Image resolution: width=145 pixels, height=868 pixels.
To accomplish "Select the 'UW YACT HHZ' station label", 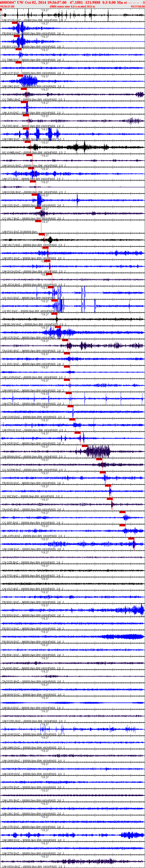I will [x=11, y=245].
